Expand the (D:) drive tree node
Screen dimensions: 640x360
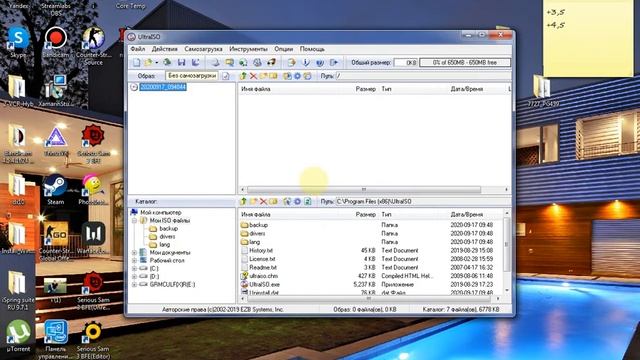coord(134,276)
